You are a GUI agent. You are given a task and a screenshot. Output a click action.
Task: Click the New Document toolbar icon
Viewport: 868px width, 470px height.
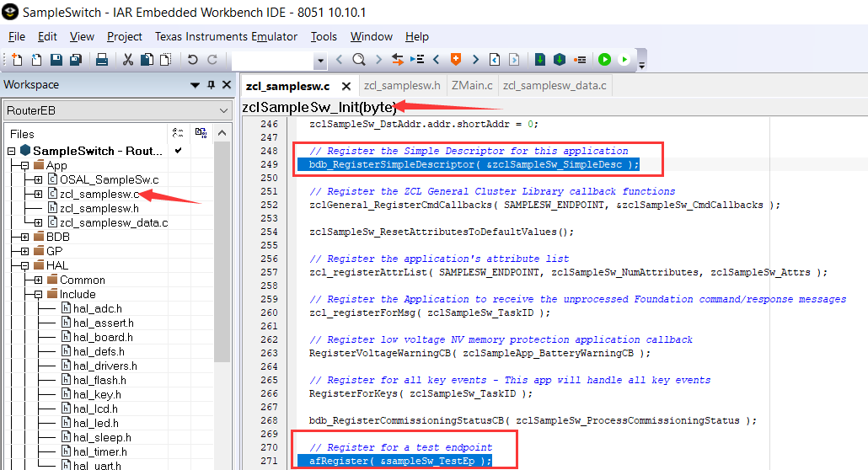(17, 59)
